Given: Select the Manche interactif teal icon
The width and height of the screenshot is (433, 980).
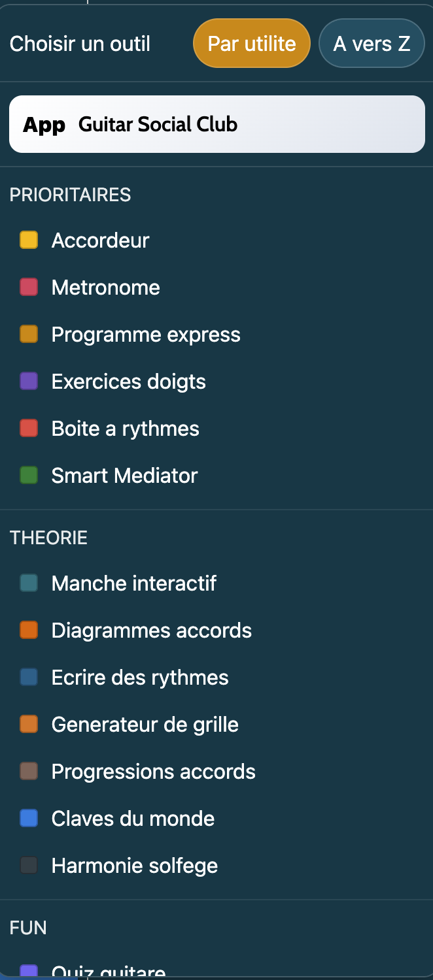Looking at the screenshot, I should pyautogui.click(x=29, y=583).
